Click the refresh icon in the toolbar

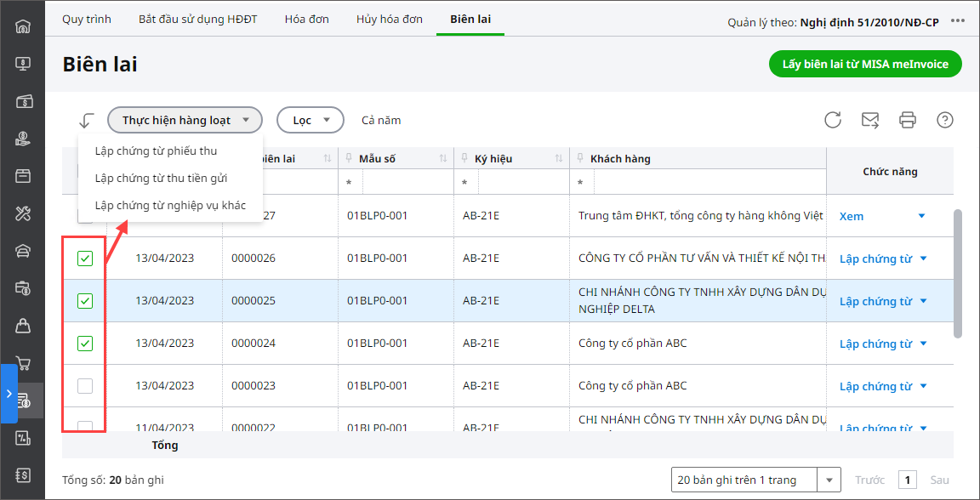coord(833,120)
